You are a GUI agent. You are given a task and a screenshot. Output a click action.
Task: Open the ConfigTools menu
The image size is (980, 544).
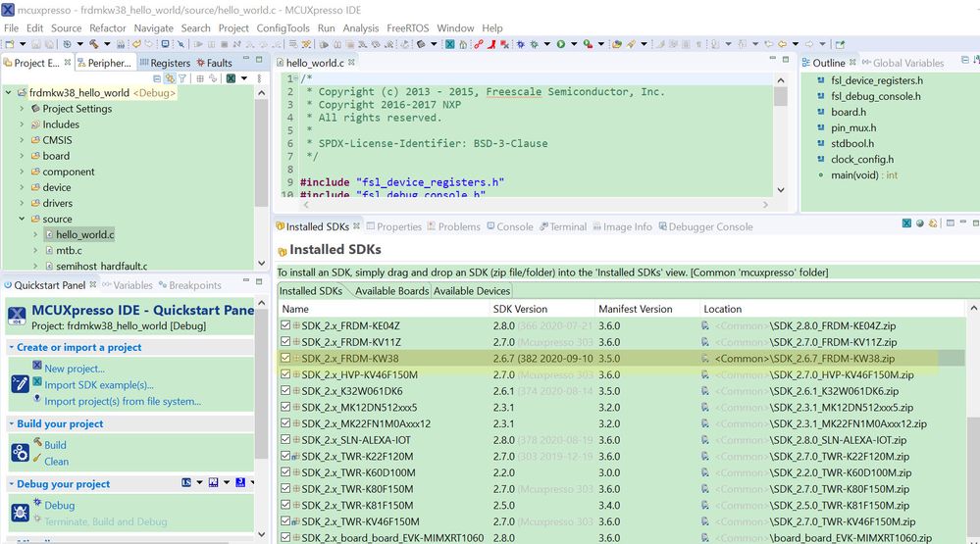coord(283,28)
